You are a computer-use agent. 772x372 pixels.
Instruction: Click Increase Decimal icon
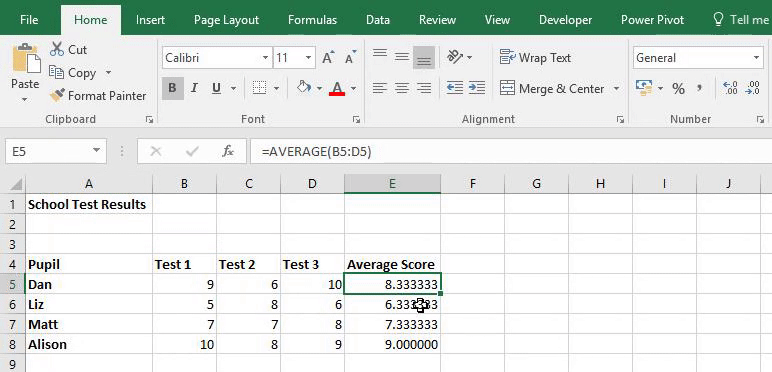[730, 88]
